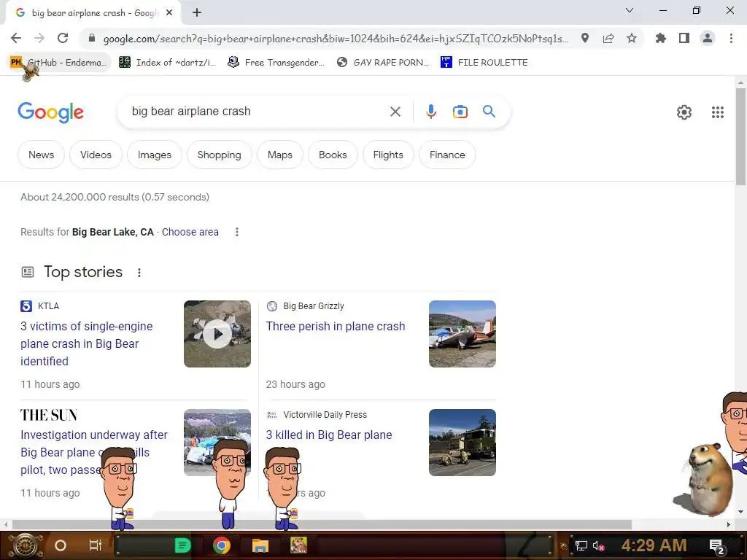This screenshot has width=747, height=560.
Task: Open Task View on the taskbar
Action: click(96, 545)
